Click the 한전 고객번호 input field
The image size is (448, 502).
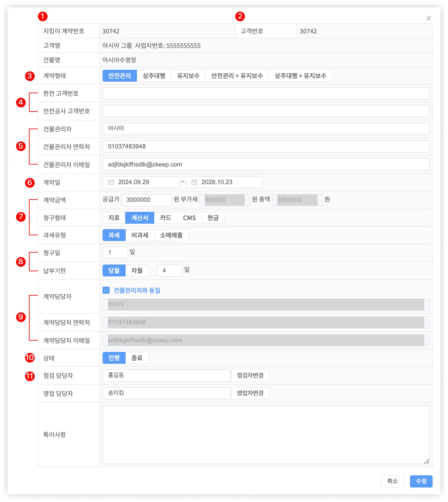pyautogui.click(x=266, y=93)
